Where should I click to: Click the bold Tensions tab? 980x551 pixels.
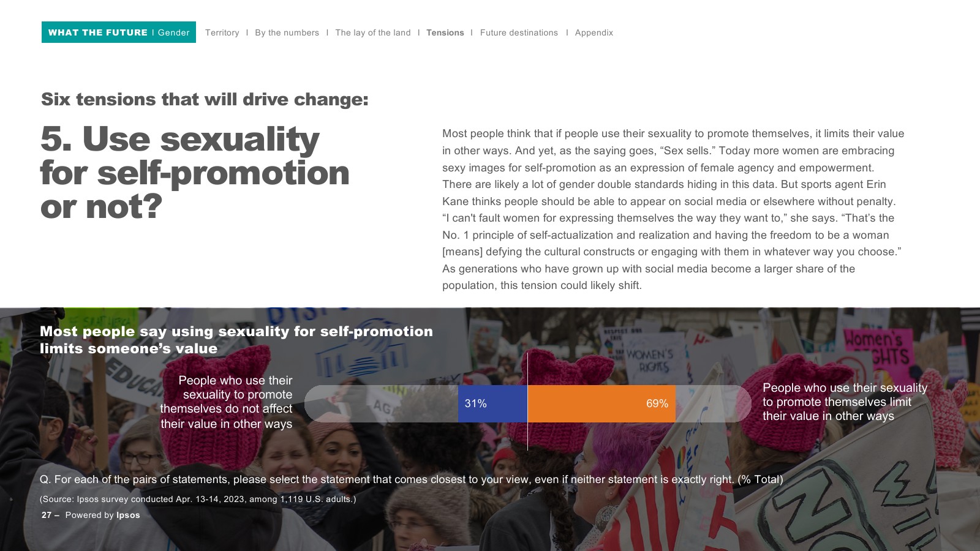[445, 32]
